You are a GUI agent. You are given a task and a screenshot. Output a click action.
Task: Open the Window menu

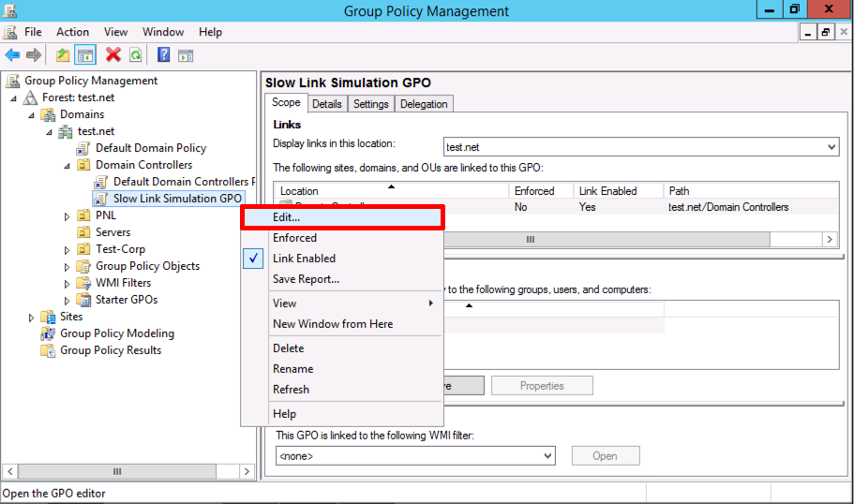coord(163,32)
